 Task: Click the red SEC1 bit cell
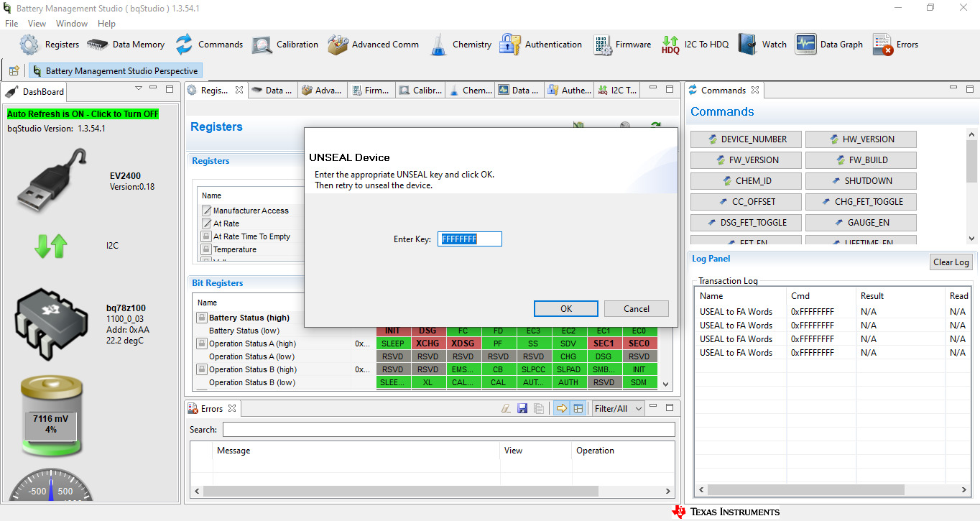click(604, 344)
